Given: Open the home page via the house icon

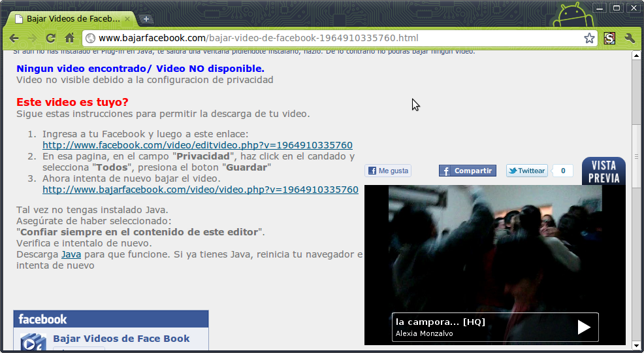Looking at the screenshot, I should (x=69, y=38).
